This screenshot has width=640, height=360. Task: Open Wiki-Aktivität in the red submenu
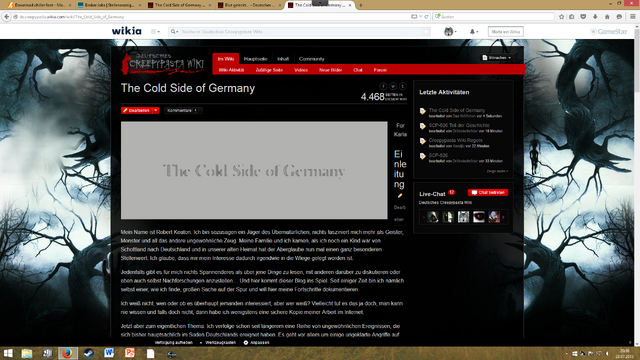[x=231, y=70]
